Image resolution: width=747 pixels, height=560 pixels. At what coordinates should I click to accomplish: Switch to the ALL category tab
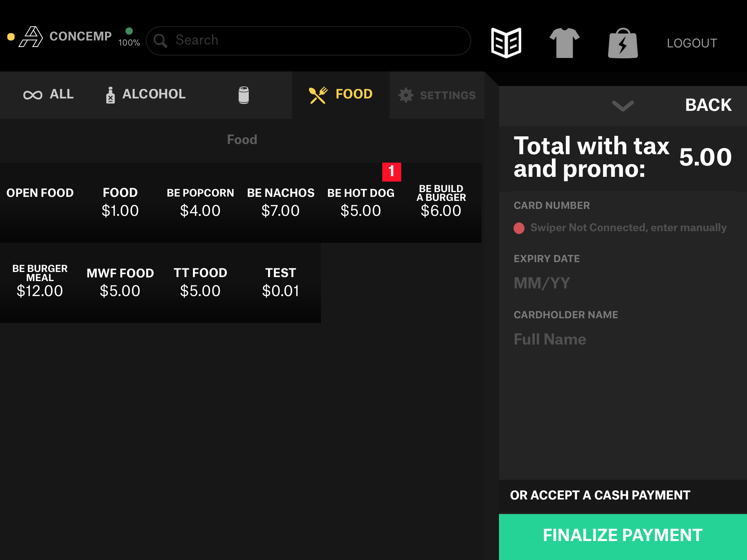coord(49,94)
